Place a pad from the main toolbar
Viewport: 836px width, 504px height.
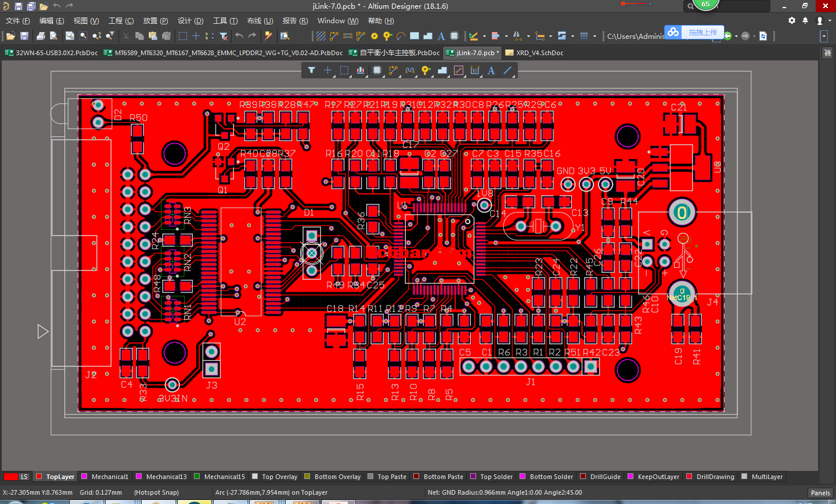click(x=374, y=36)
